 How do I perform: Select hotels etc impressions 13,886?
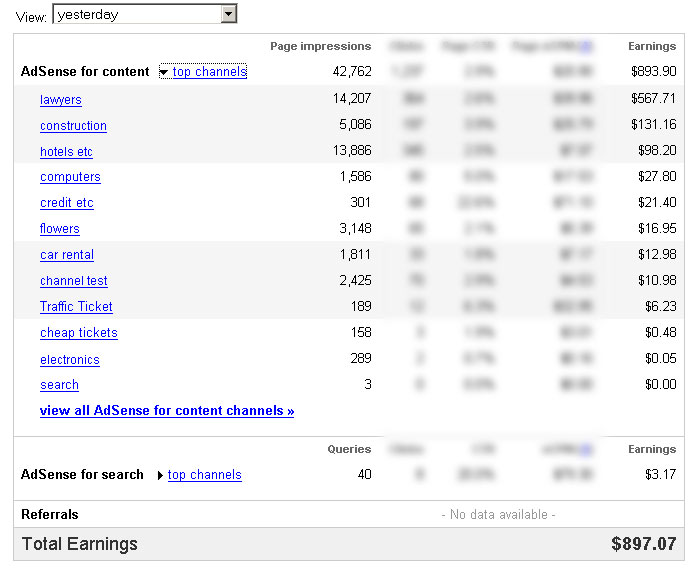352,150
